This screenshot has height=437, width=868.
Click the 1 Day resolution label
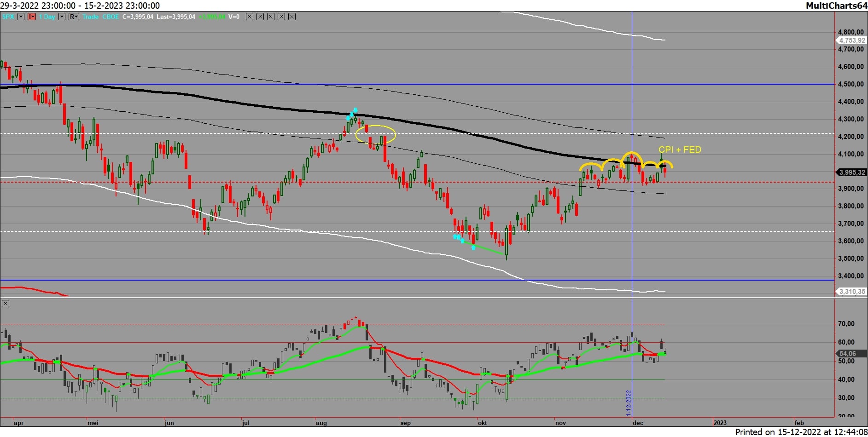point(47,17)
